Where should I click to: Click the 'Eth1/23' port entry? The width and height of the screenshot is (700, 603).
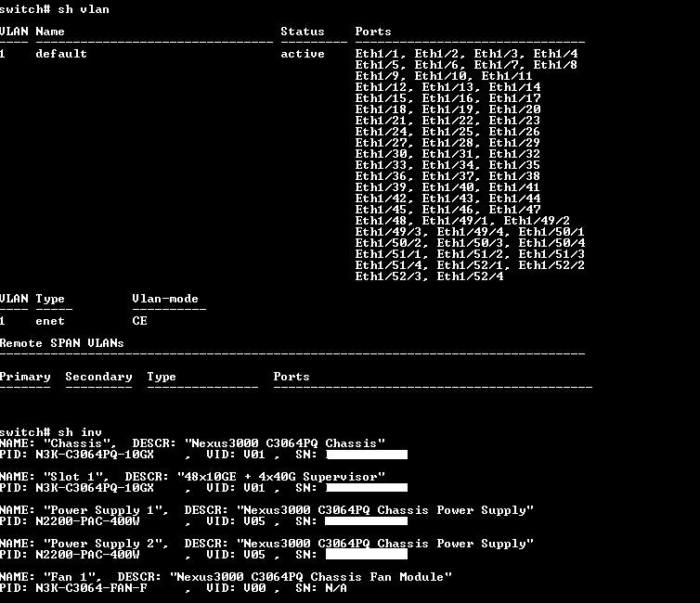pos(514,121)
